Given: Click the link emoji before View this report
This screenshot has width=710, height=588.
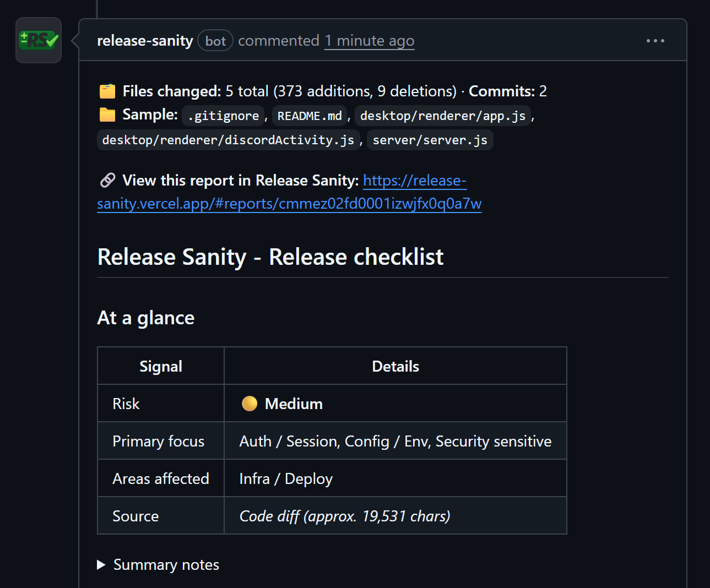Looking at the screenshot, I should tap(108, 180).
